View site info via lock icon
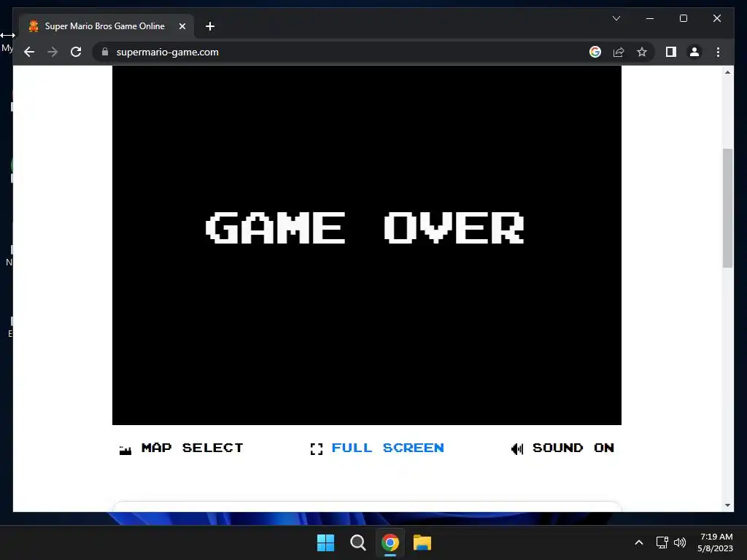 [x=105, y=52]
